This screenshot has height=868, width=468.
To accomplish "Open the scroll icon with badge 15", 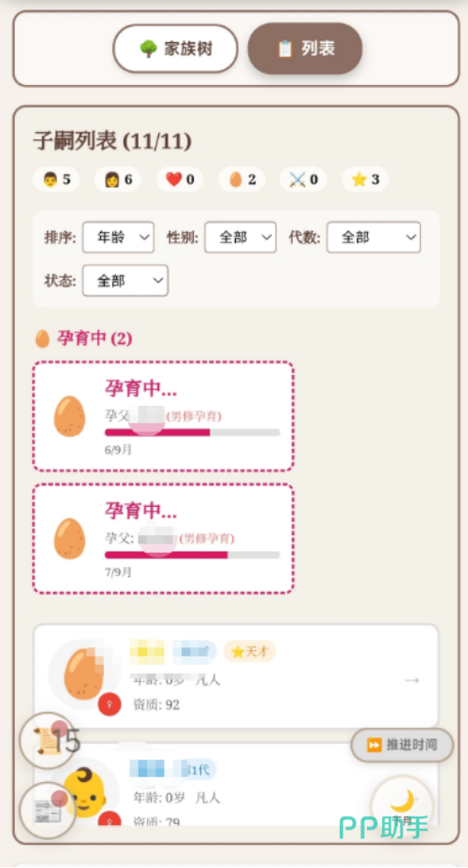I will click(48, 740).
